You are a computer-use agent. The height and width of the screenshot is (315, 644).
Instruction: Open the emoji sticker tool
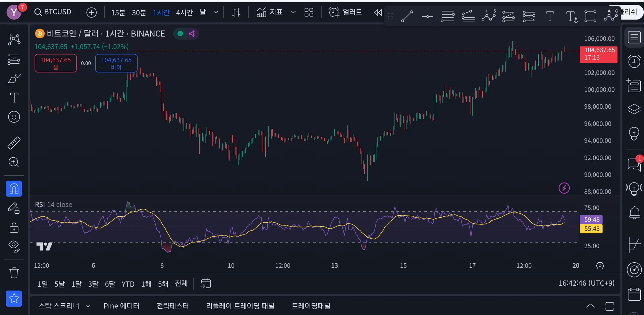point(14,117)
